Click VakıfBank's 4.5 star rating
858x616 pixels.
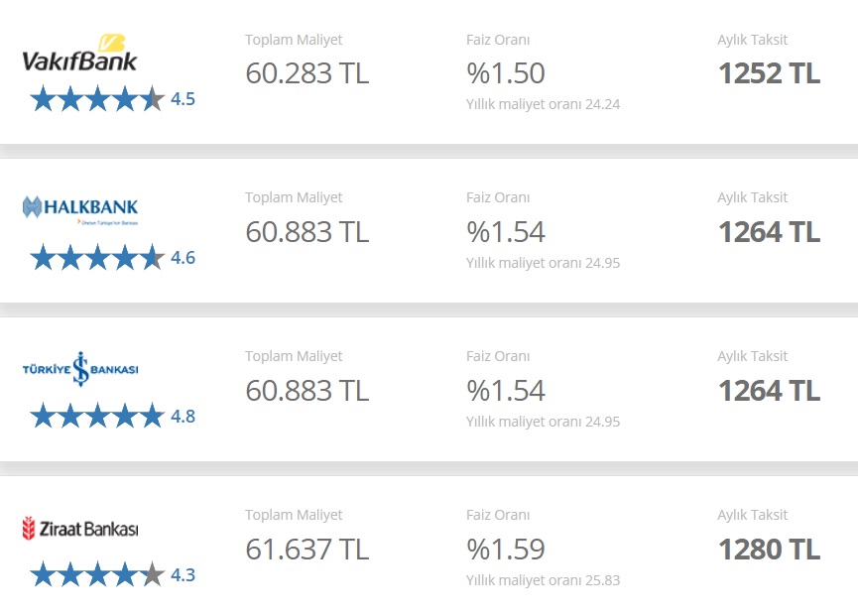[x=112, y=99]
